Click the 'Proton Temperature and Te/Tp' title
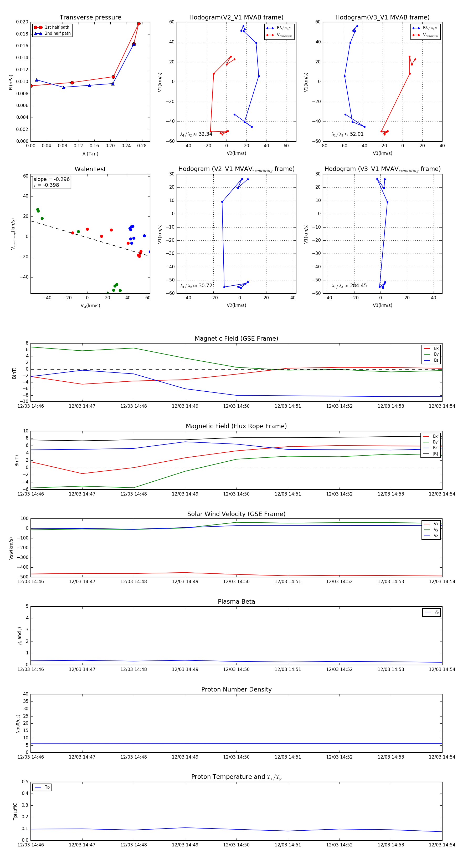 pyautogui.click(x=236, y=777)
